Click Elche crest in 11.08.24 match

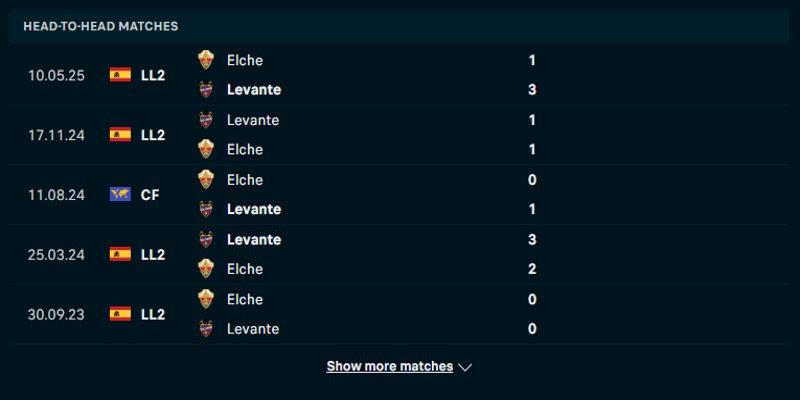click(x=206, y=180)
